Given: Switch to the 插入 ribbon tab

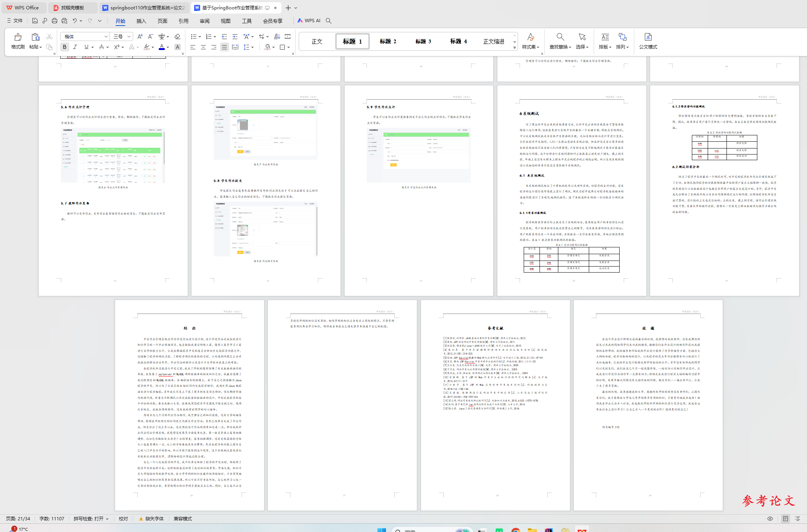Looking at the screenshot, I should point(141,21).
